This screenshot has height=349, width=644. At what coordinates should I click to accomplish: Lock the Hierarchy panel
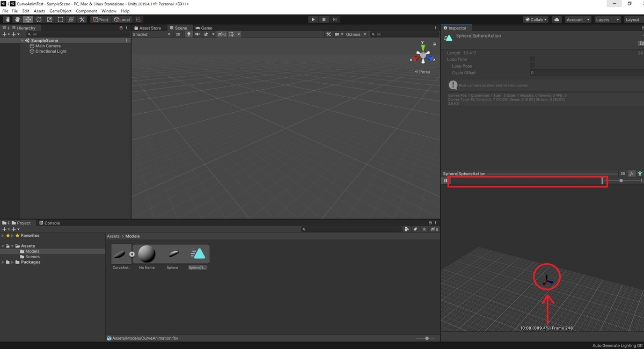(x=121, y=28)
